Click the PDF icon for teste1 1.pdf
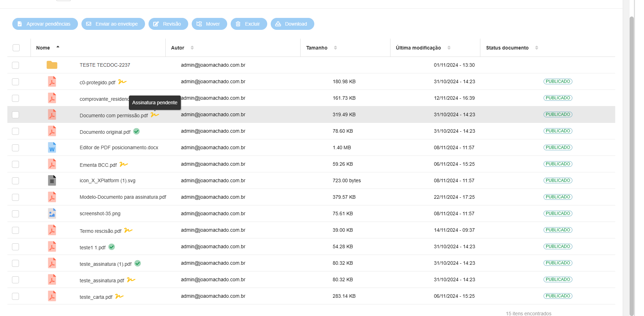Image resolution: width=644 pixels, height=316 pixels. click(52, 246)
